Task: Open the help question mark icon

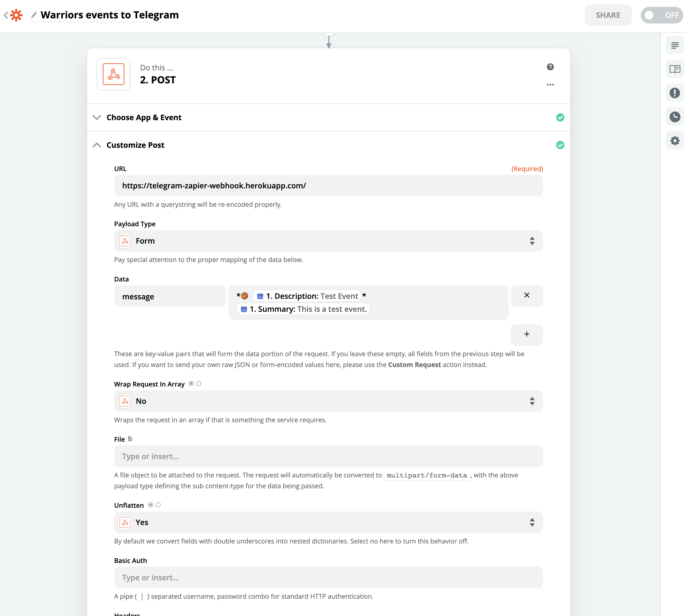Action: click(x=550, y=67)
